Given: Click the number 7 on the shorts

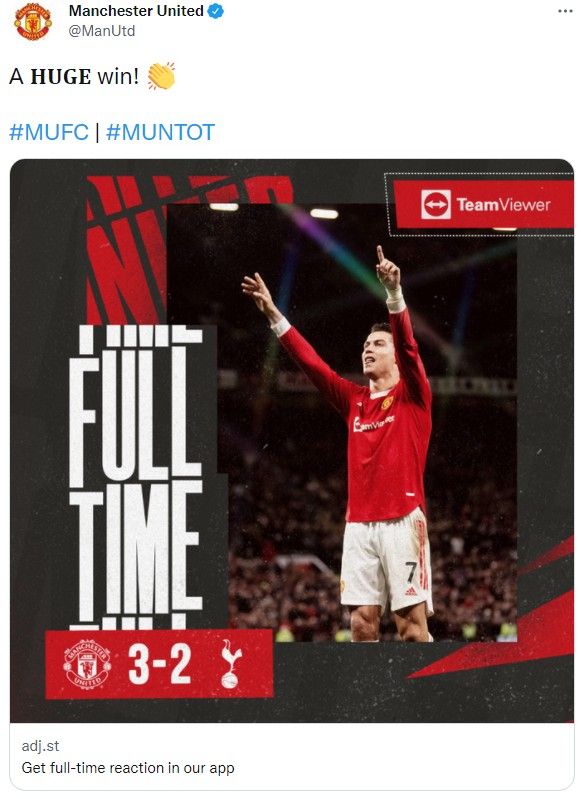Looking at the screenshot, I should (x=411, y=572).
